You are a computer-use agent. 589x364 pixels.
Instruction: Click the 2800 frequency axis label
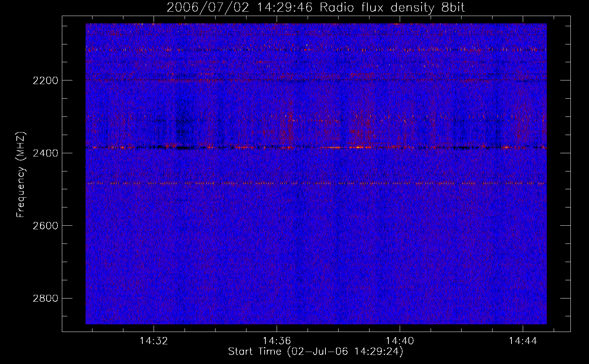point(46,298)
